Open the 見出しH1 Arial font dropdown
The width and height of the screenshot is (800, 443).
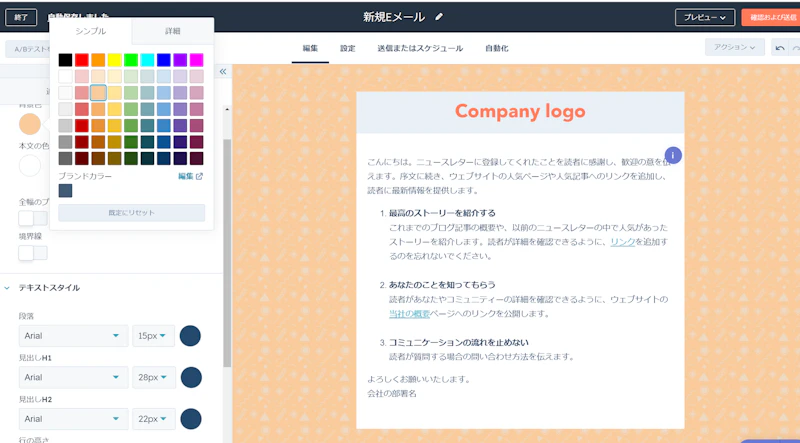click(73, 377)
